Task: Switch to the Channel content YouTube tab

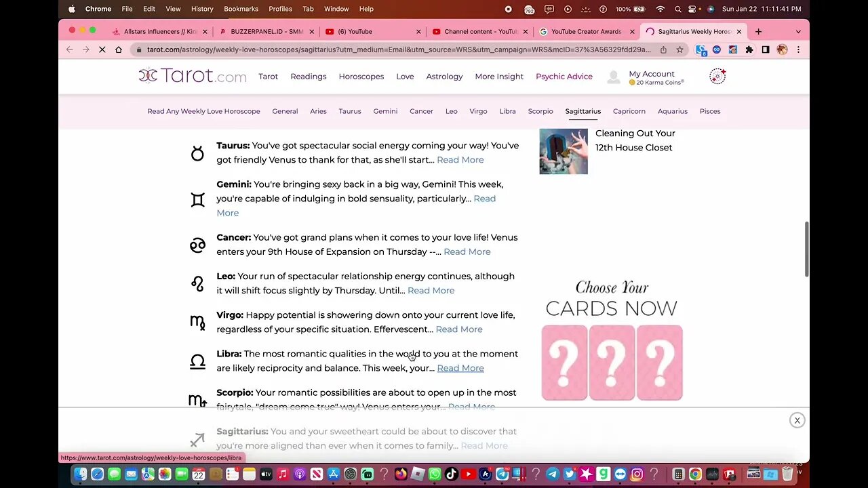Action: click(477, 31)
